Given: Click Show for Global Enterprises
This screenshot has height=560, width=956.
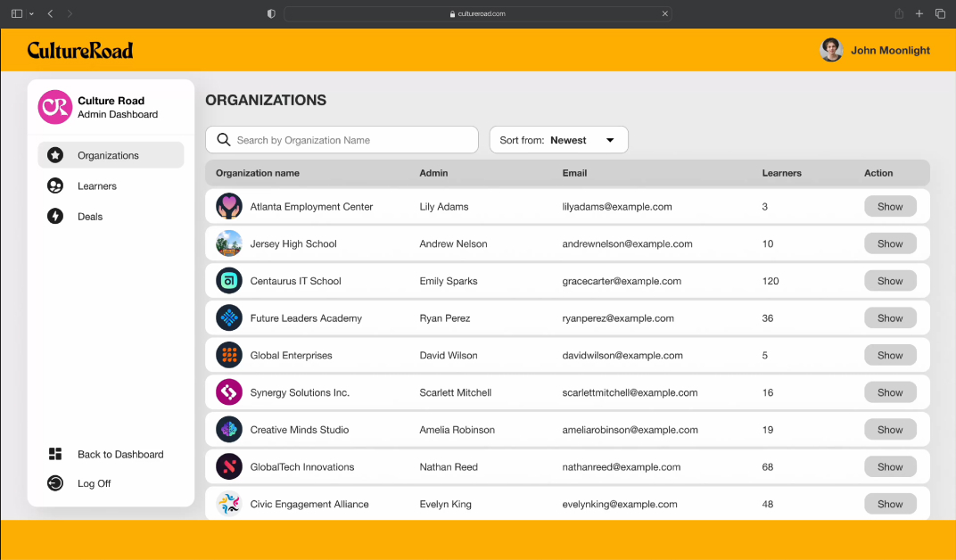Looking at the screenshot, I should [x=890, y=355].
